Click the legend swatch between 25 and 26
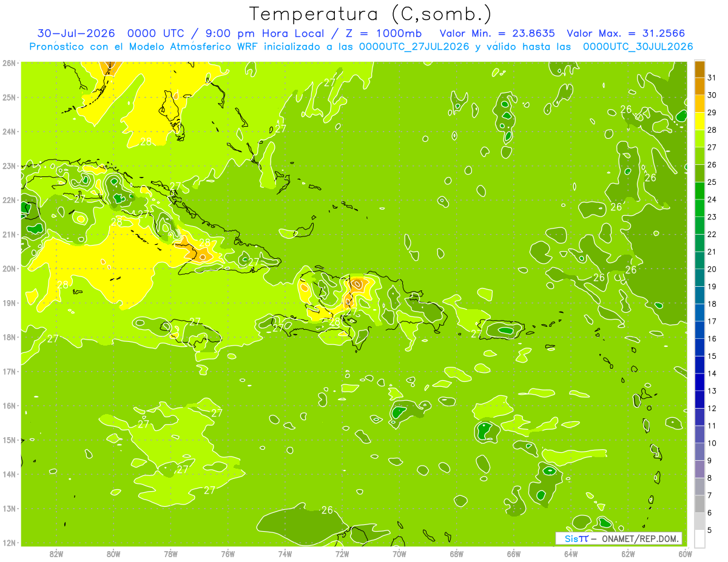728x562 pixels. coord(699,173)
